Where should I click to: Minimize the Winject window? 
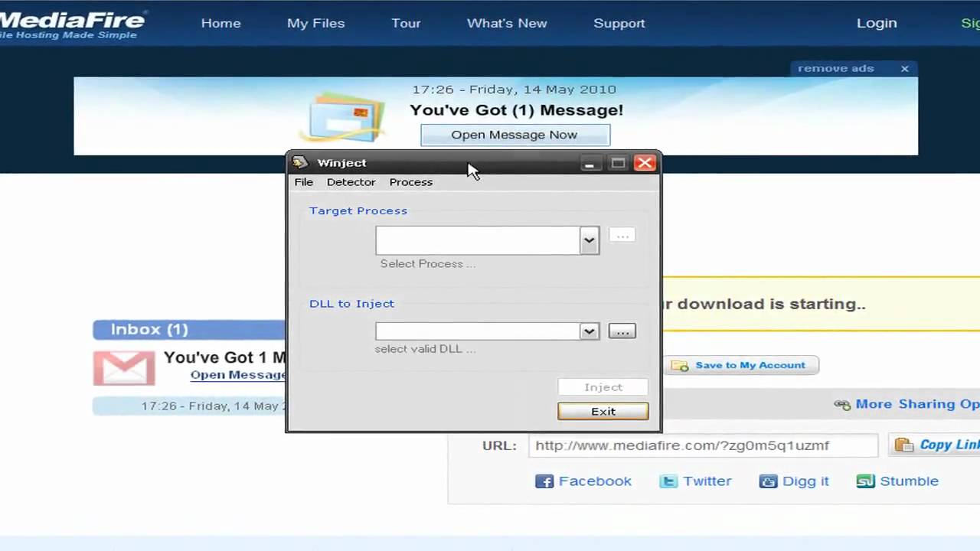pos(590,162)
